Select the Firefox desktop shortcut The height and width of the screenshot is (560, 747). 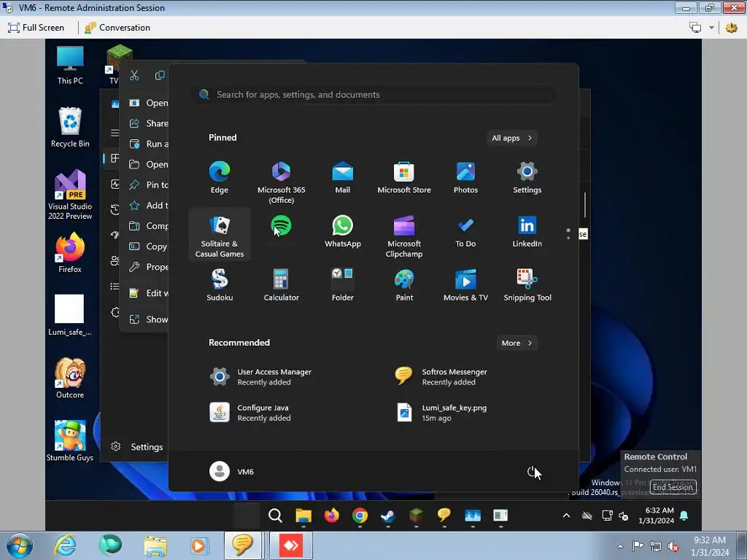coord(70,253)
